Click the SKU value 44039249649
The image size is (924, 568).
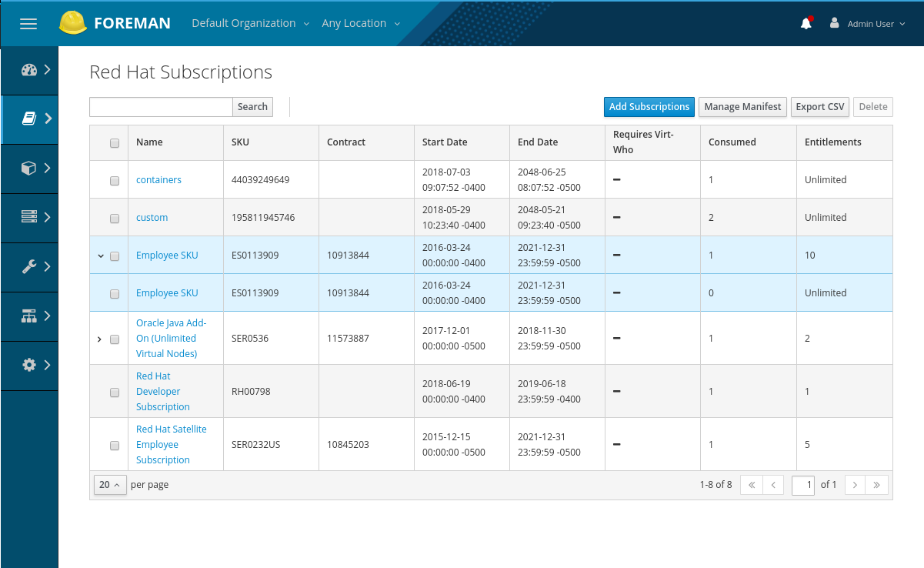[261, 180]
